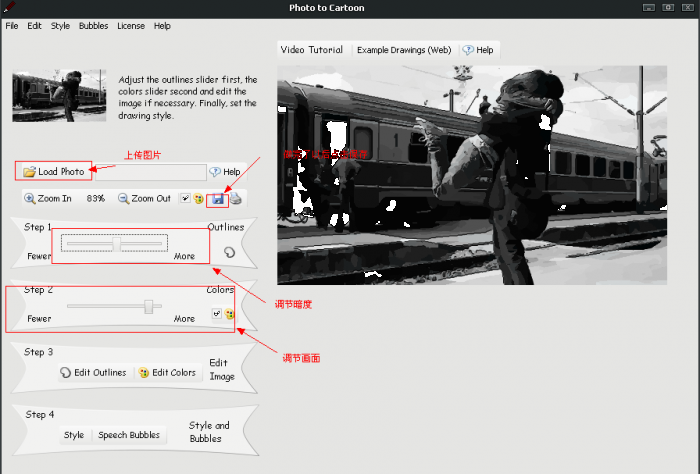Open the Video Tutorial link
Image resolution: width=700 pixels, height=474 pixels.
(312, 50)
